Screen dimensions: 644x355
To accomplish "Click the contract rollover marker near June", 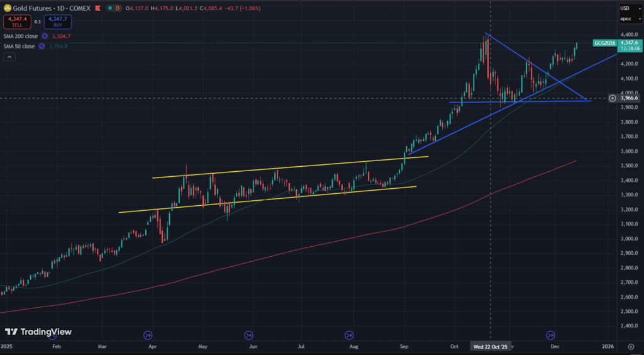I will (248, 335).
